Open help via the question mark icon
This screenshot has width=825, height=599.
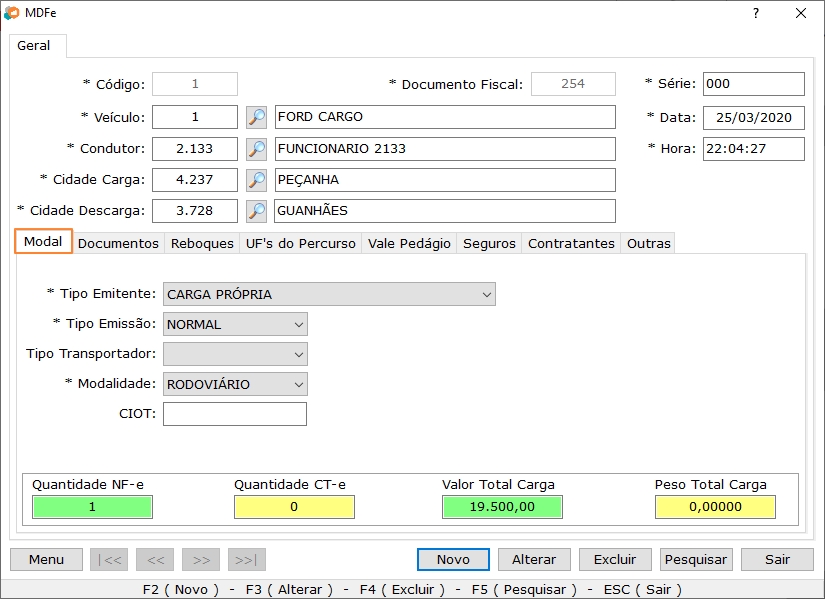pyautogui.click(x=756, y=13)
